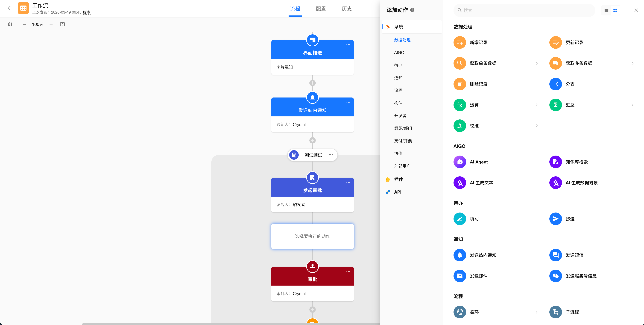Image resolution: width=644 pixels, height=325 pixels.
Task: Open the 历史 tab
Action: (346, 9)
